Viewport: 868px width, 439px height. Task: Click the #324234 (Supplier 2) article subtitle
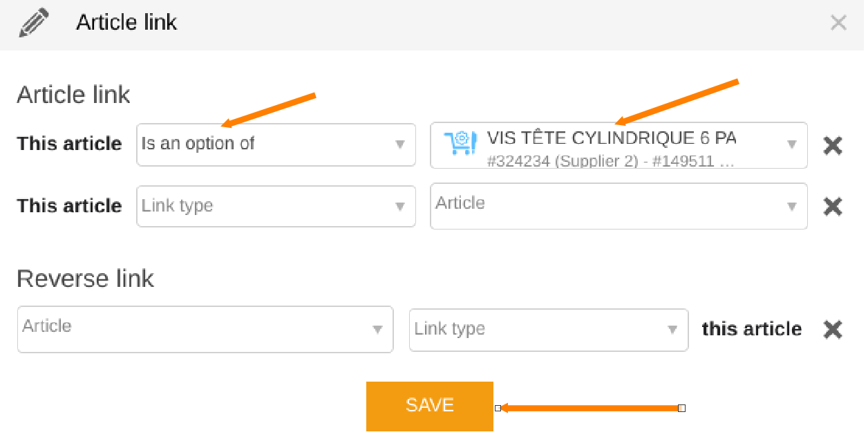point(562,162)
